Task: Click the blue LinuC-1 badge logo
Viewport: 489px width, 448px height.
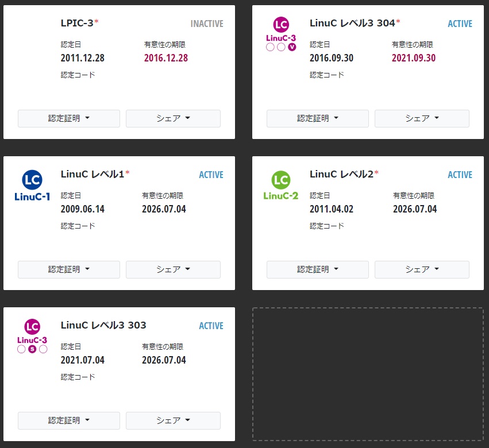Action: click(x=32, y=186)
